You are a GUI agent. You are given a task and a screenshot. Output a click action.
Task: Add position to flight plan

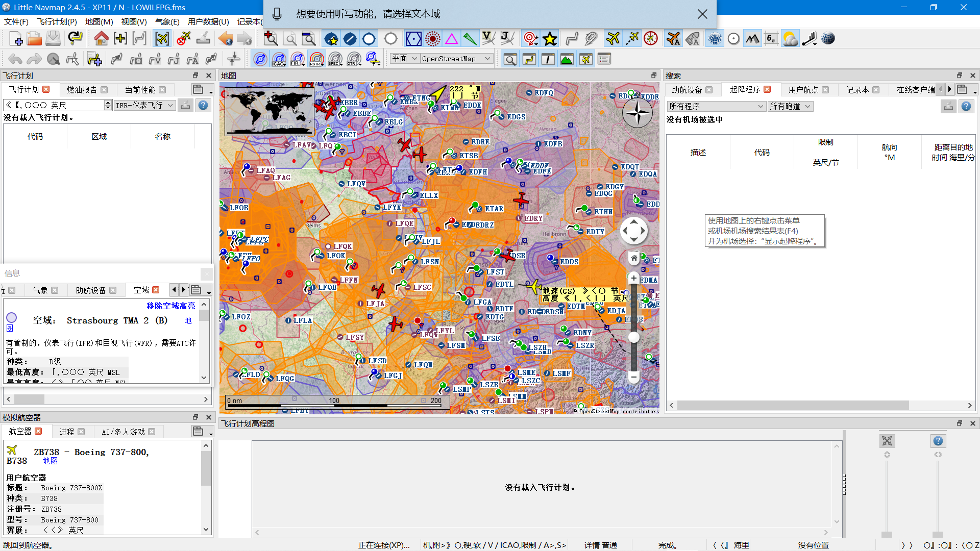94,59
